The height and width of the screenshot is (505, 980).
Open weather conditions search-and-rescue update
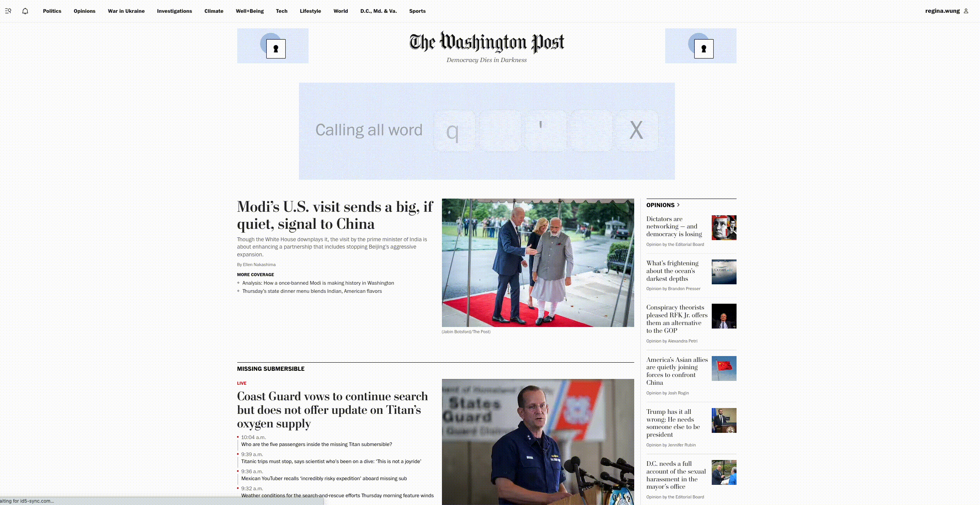click(337, 496)
